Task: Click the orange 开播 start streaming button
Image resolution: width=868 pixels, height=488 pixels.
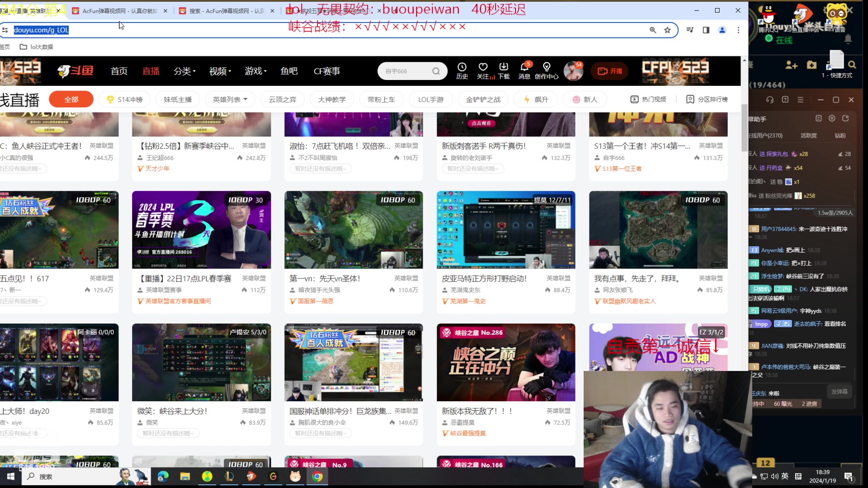Action: (x=609, y=71)
